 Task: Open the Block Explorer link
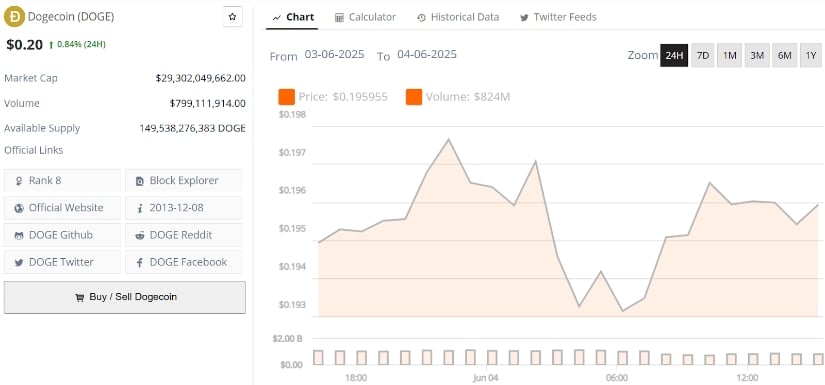pyautogui.click(x=184, y=180)
